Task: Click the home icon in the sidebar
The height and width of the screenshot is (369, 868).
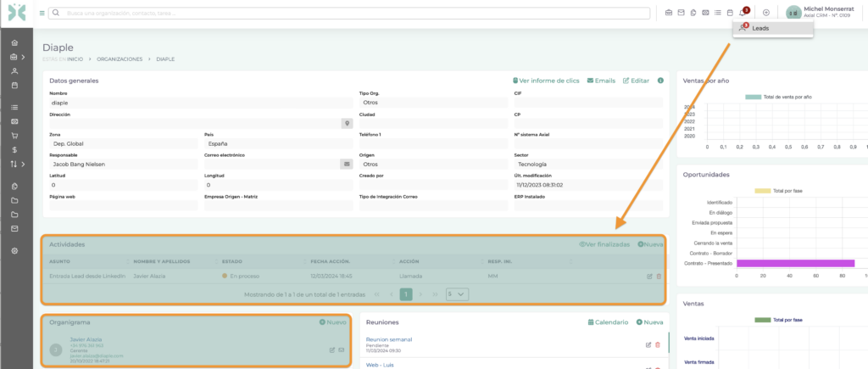Action: pyautogui.click(x=14, y=42)
